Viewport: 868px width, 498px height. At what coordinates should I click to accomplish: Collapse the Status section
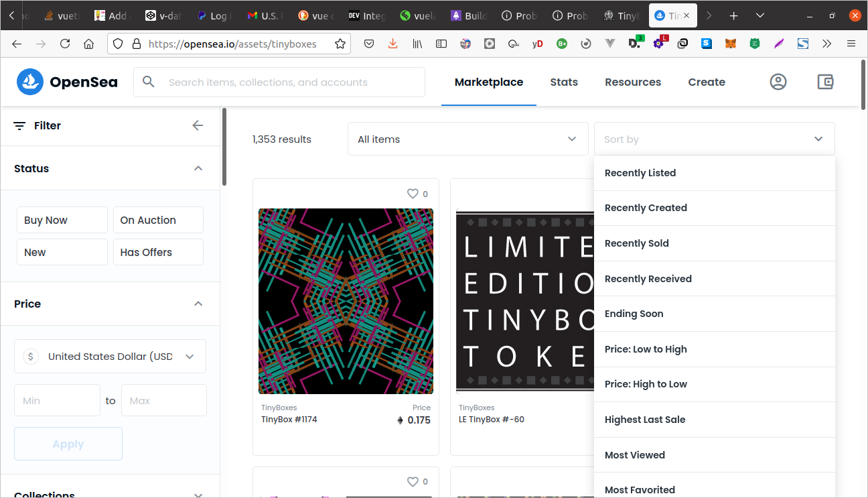(198, 168)
